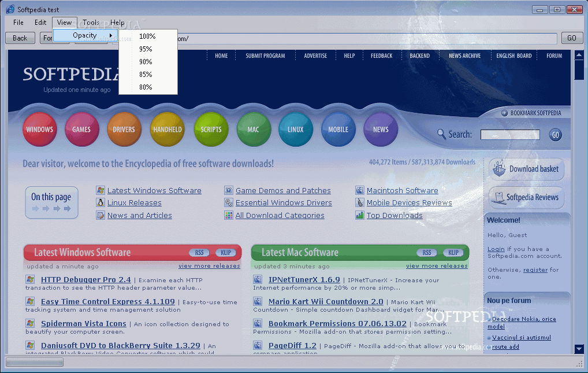Click RSS in Latest Mac Software header

(x=427, y=252)
